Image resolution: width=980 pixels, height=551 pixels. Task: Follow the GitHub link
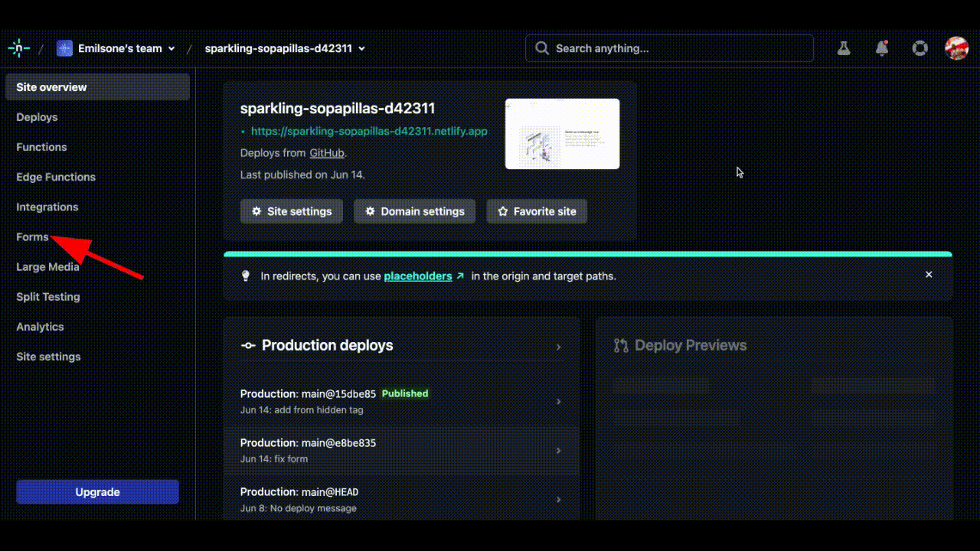pos(327,153)
